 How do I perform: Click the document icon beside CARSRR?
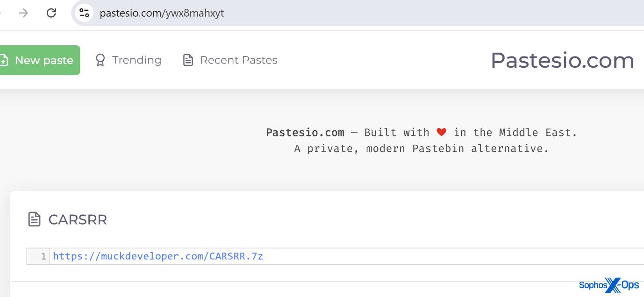click(35, 219)
